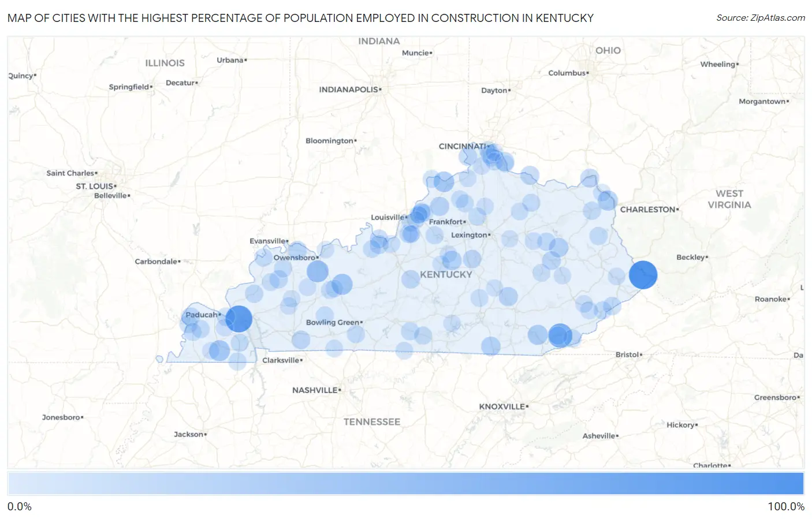This screenshot has width=812, height=519.
Task: Click the Morgantown city label
Action: point(762,101)
